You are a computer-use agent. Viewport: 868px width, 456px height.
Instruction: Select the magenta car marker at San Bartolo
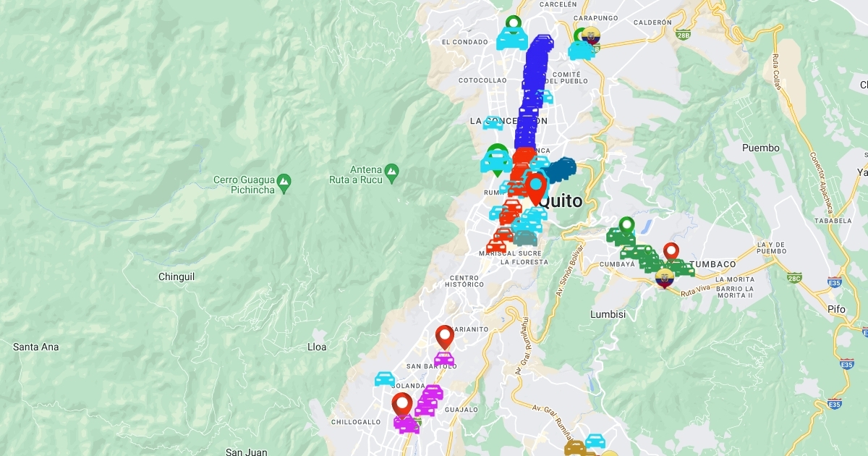coord(444,358)
